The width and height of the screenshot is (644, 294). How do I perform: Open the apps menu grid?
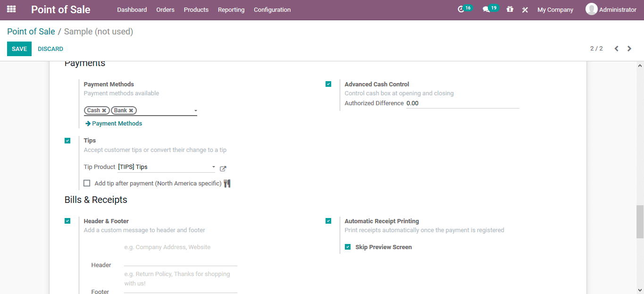10,9
